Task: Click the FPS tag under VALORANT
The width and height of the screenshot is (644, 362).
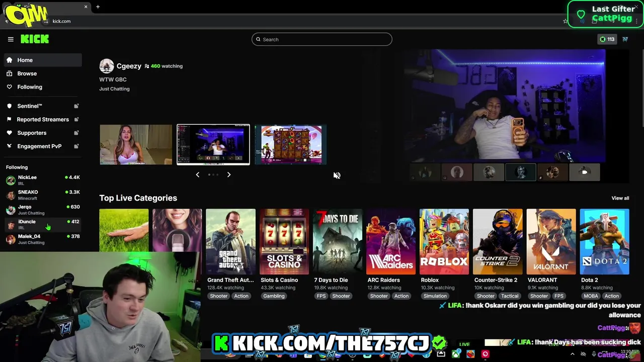Action: coord(559,296)
